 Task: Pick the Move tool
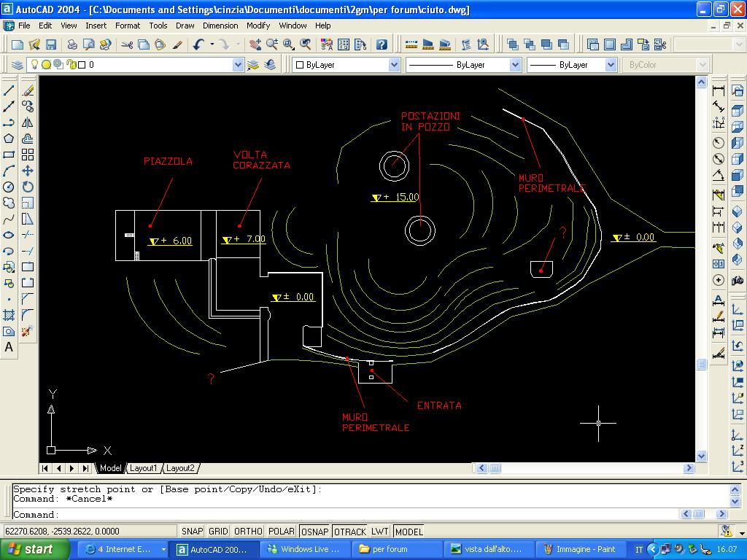[x=28, y=171]
